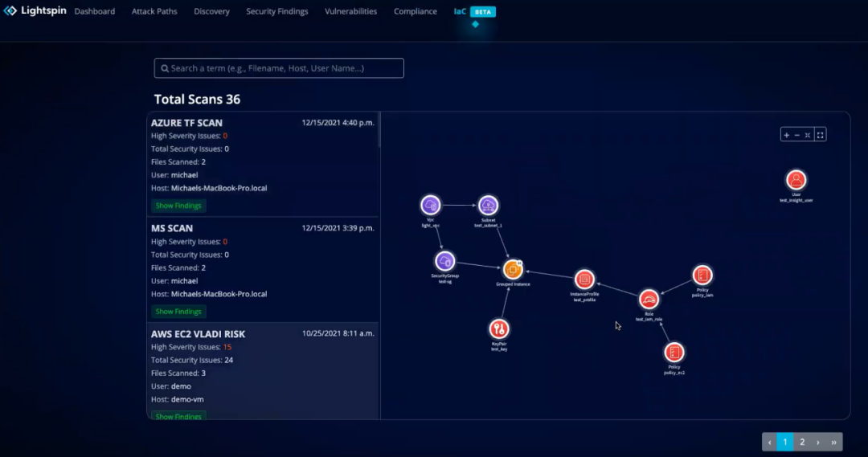Image resolution: width=868 pixels, height=457 pixels.
Task: Select the AZURE TF SCAN title
Action: [186, 123]
